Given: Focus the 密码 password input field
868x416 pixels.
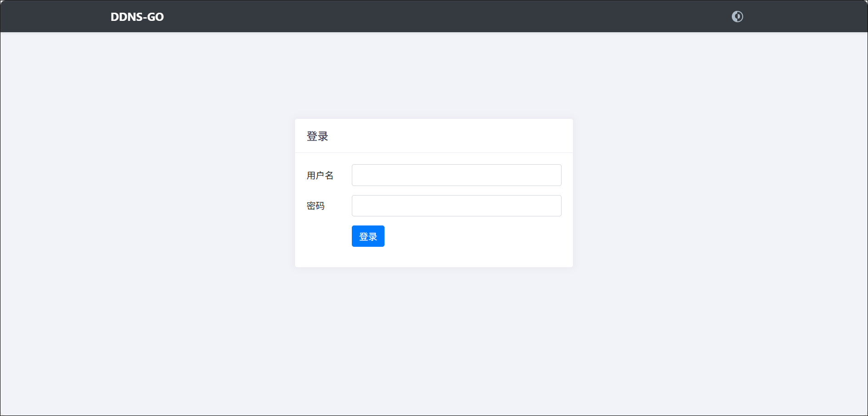Looking at the screenshot, I should tap(456, 206).
